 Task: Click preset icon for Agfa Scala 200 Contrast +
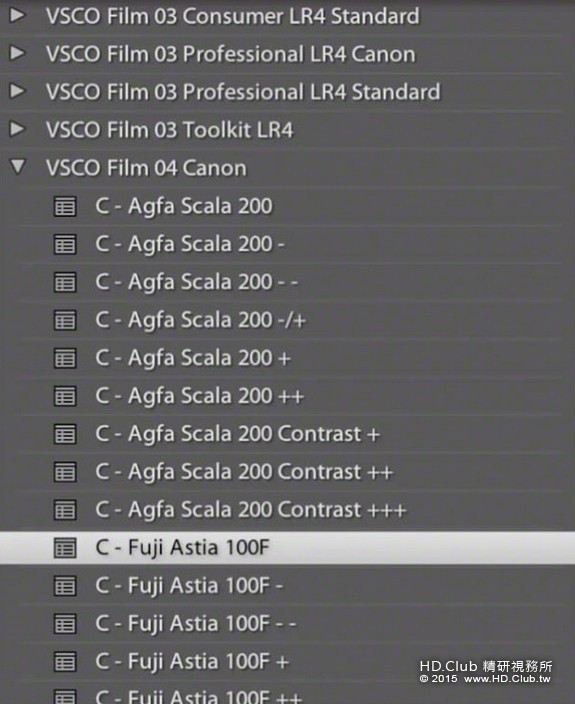pos(65,434)
